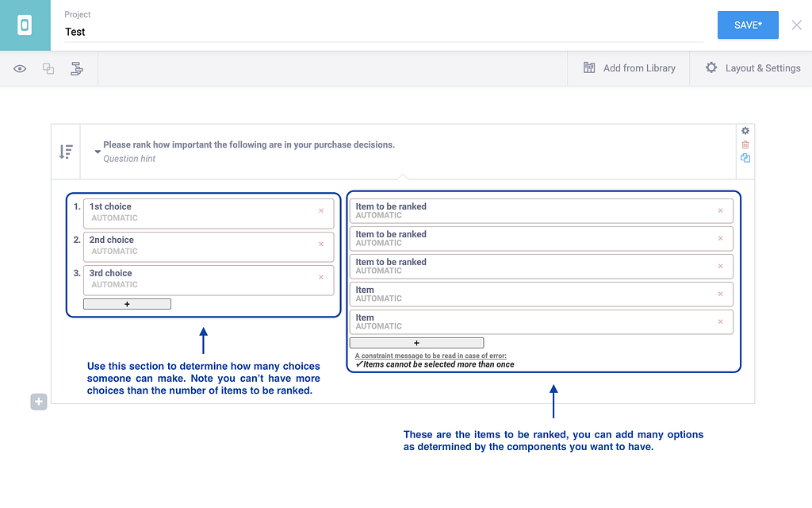The image size is (812, 508).
Task: Click the SAVE* button
Action: tap(747, 25)
